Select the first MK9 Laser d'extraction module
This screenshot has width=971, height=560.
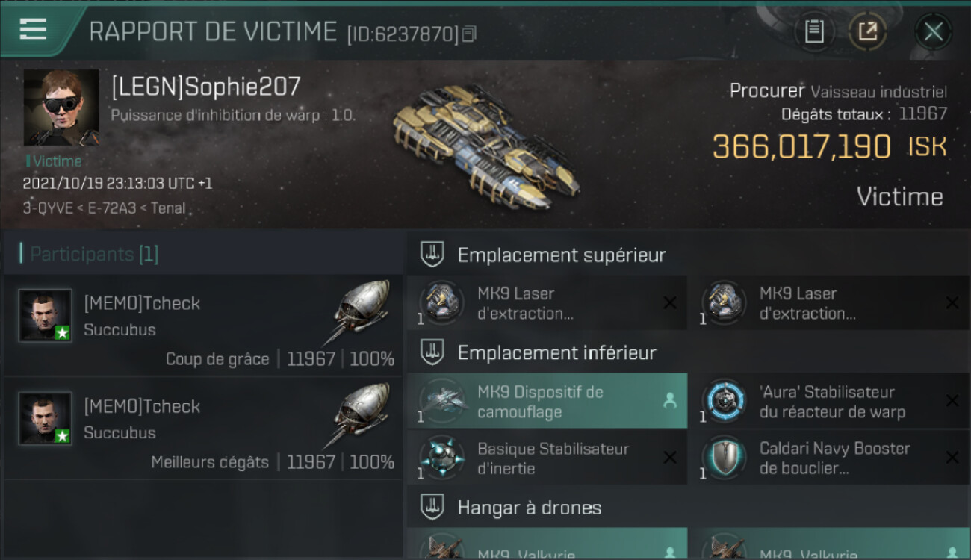(x=547, y=303)
